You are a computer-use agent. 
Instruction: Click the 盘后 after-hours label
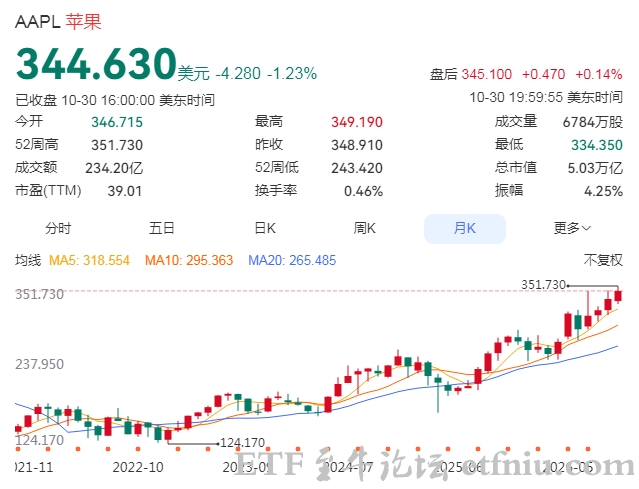tap(443, 75)
